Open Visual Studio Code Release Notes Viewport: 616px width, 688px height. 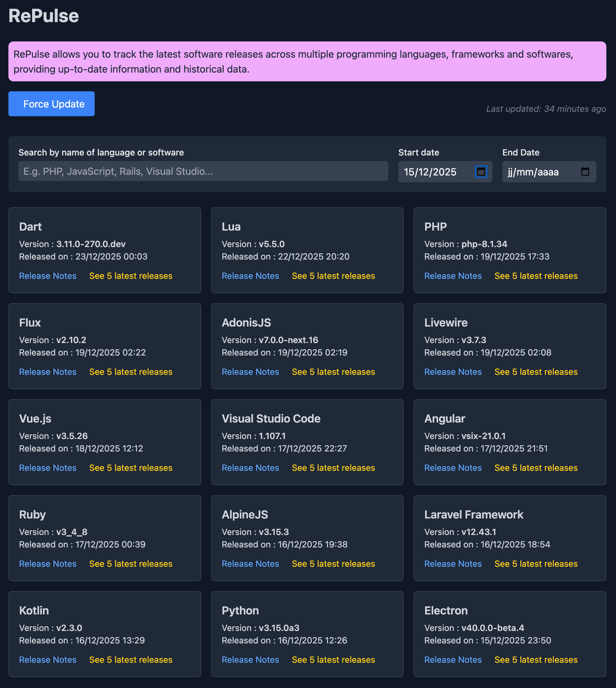250,468
